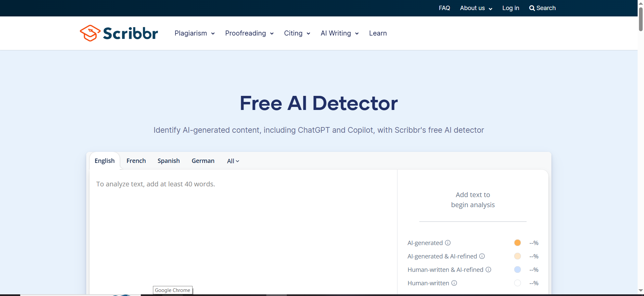Open the Citing dropdown
644x296 pixels.
pos(297,33)
